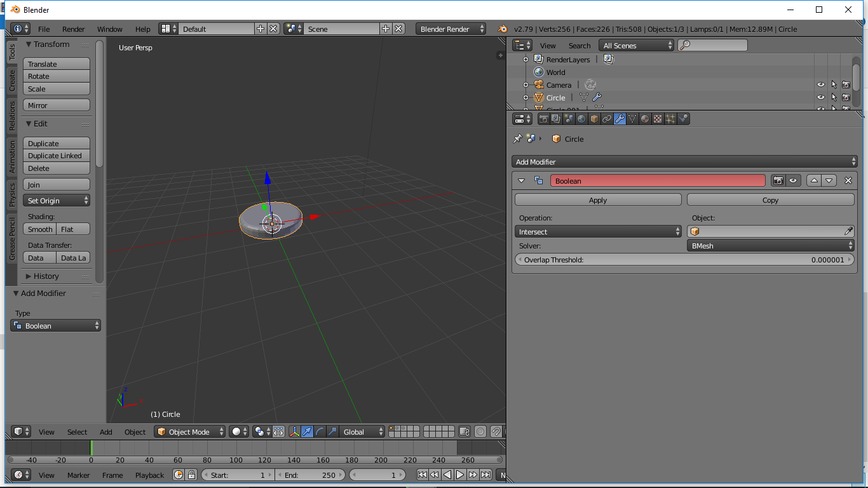Open the Object Mode dropdown
Image resolution: width=868 pixels, height=488 pixels.
[x=189, y=431]
